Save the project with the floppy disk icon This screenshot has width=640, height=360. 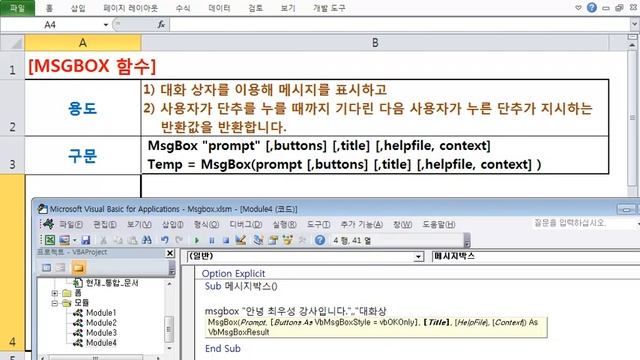tap(85, 240)
